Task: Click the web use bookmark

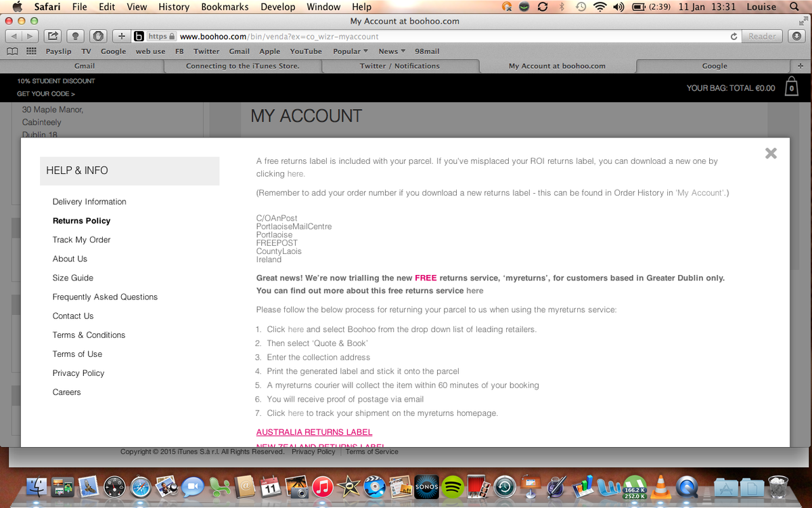Action: click(150, 51)
